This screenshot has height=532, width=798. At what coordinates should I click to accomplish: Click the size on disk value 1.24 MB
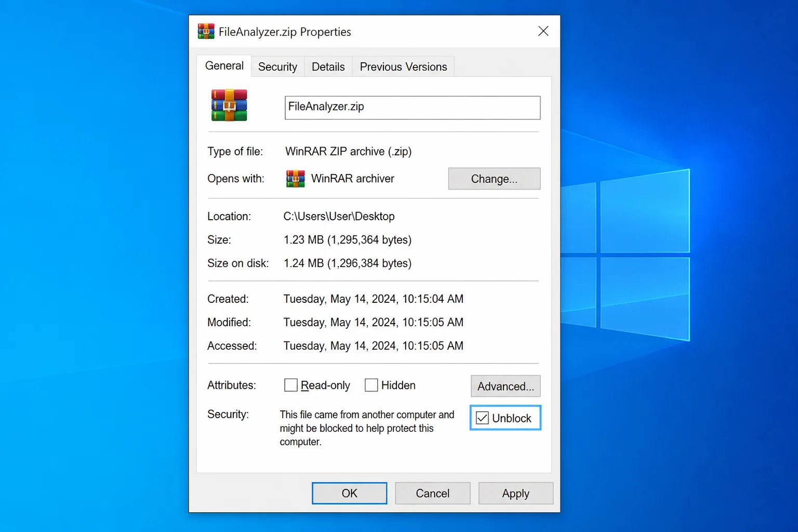coord(348,263)
